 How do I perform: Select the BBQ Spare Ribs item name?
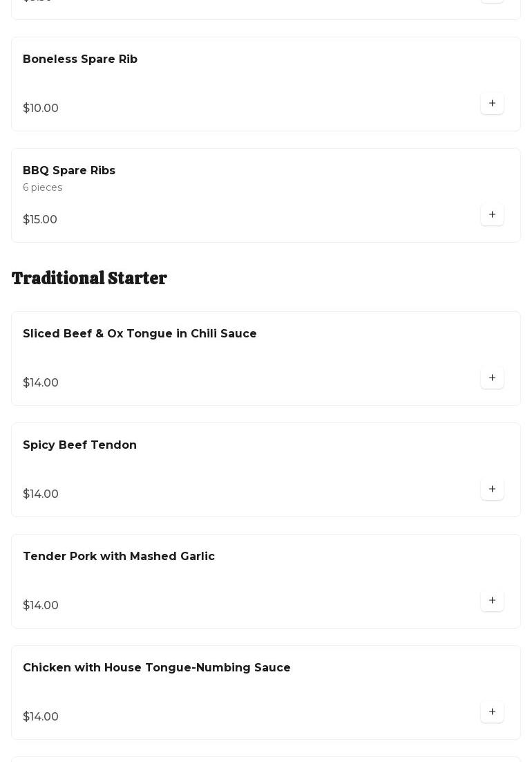point(69,171)
